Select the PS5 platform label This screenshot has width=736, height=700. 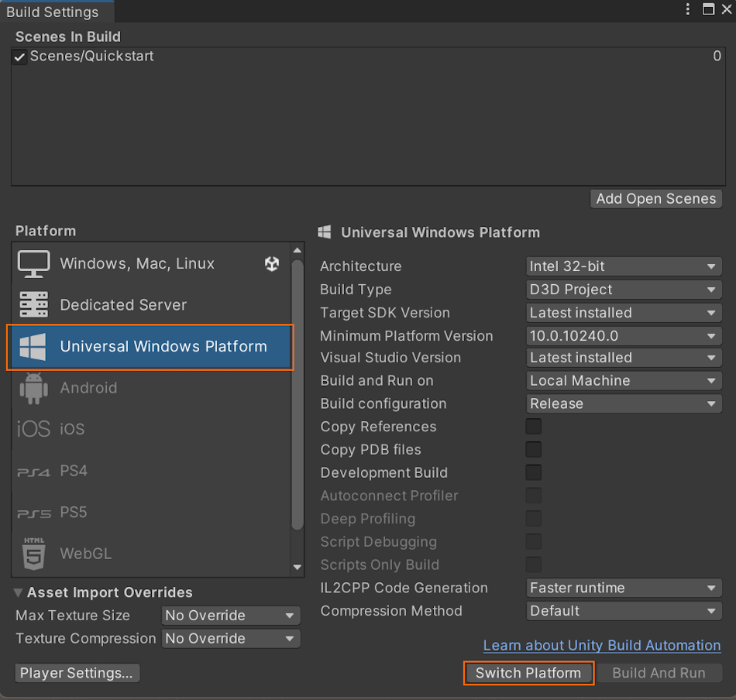[74, 512]
